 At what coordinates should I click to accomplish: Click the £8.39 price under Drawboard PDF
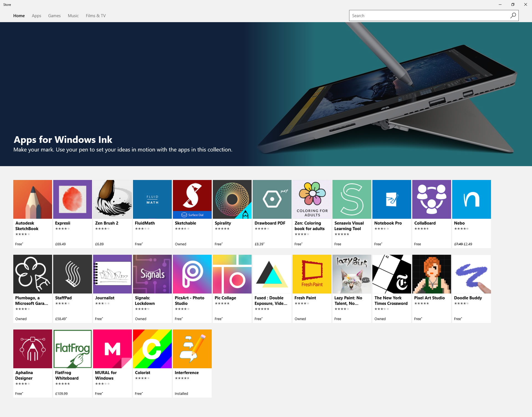259,244
